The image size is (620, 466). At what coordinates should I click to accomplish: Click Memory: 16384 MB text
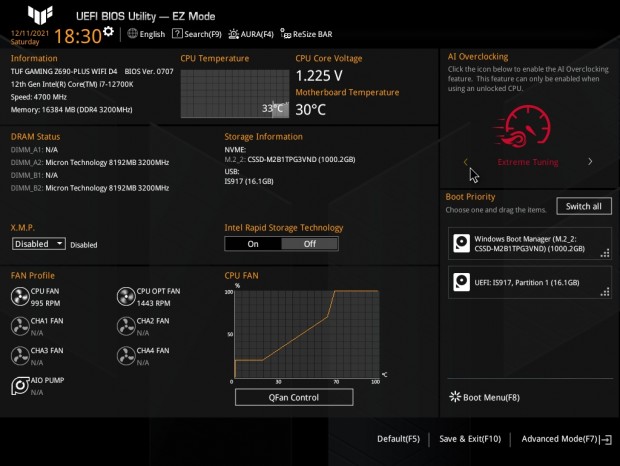click(72, 109)
